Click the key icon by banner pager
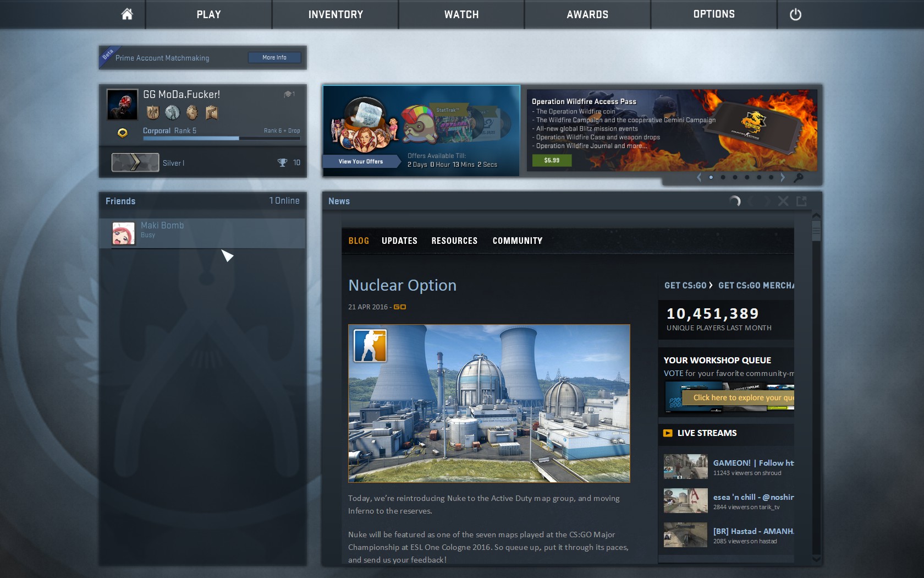 799,177
